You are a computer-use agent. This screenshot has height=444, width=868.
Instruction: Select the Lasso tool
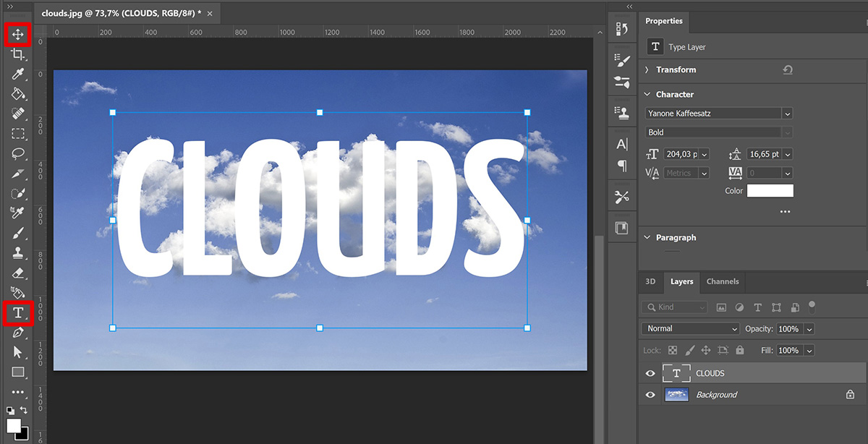coord(17,152)
